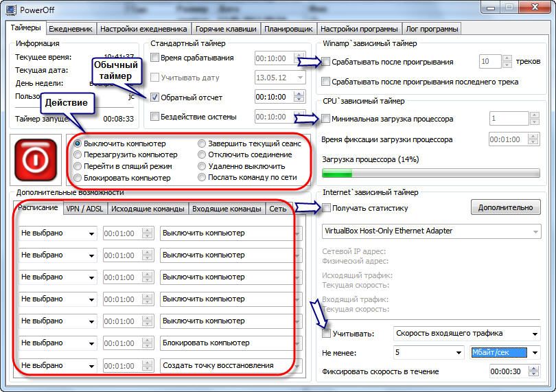Open the Мбайт/сек units dropdown
Image resolution: width=556 pixels, height=392 pixels.
pyautogui.click(x=506, y=352)
